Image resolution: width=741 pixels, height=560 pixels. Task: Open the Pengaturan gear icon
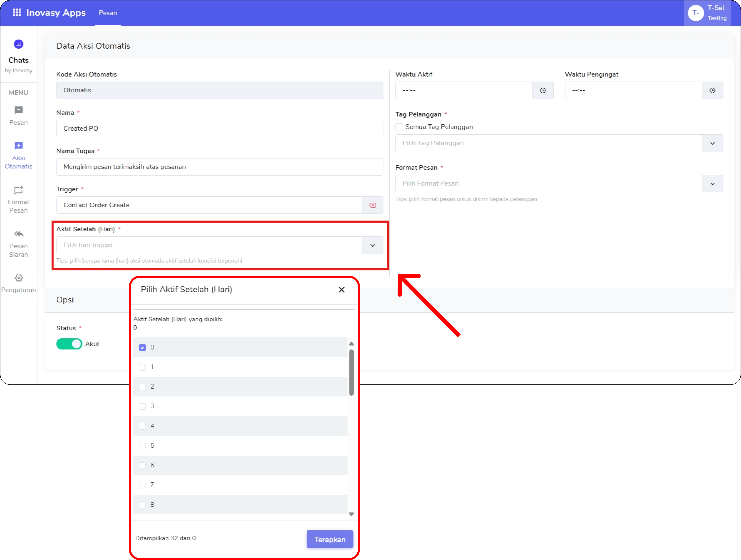tap(19, 278)
